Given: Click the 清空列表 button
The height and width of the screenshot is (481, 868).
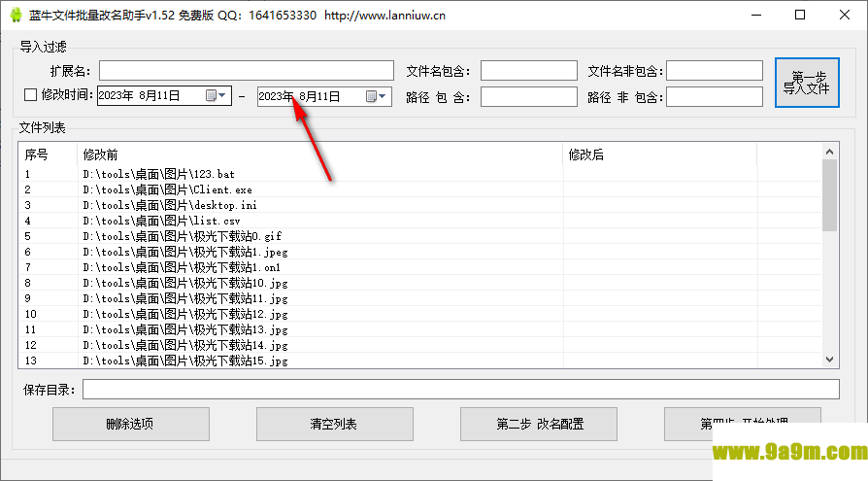Looking at the screenshot, I should point(334,424).
